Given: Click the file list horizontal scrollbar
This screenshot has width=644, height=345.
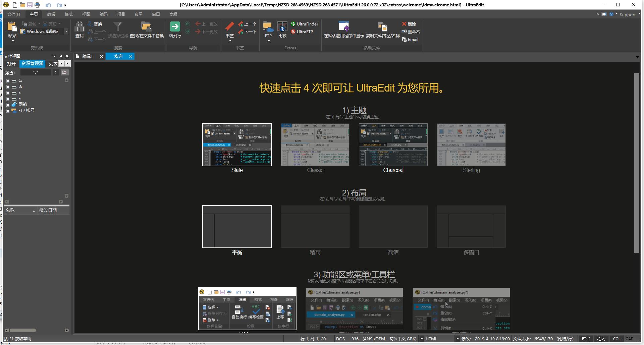Looking at the screenshot, I should (x=23, y=330).
